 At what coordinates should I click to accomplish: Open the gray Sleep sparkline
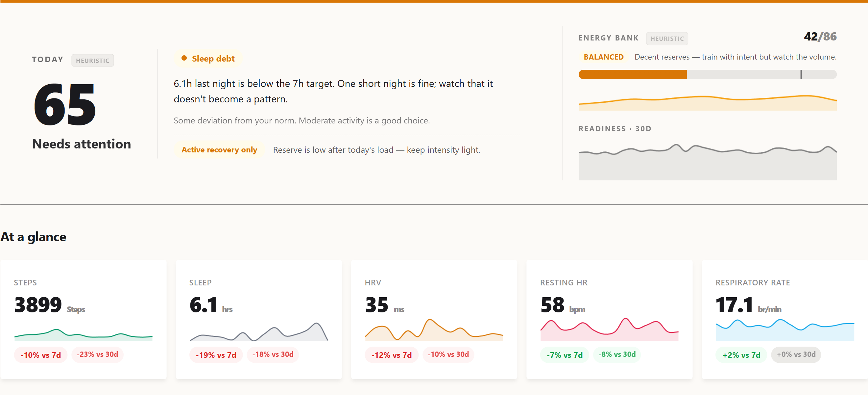pos(259,331)
